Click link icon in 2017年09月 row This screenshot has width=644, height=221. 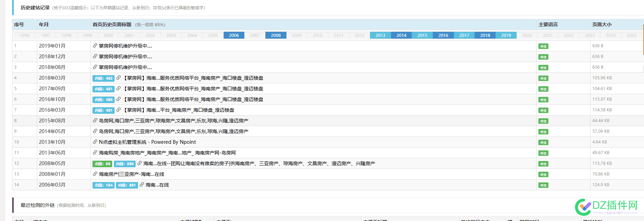coord(118,89)
